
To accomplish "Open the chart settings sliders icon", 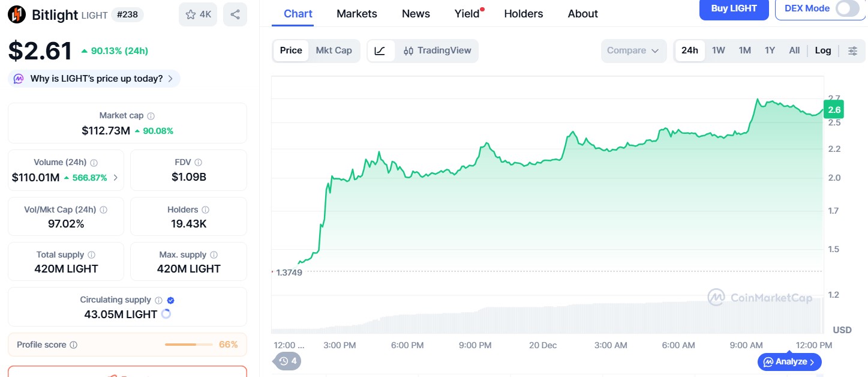I will (853, 50).
